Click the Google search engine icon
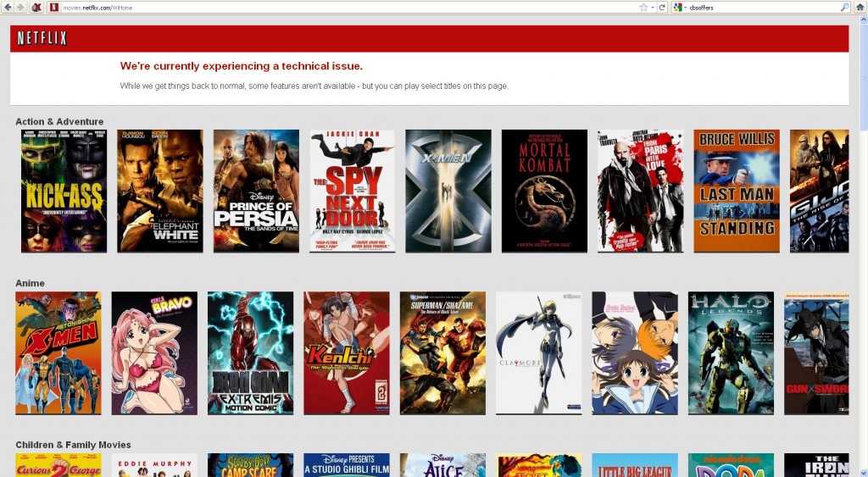 pyautogui.click(x=677, y=7)
